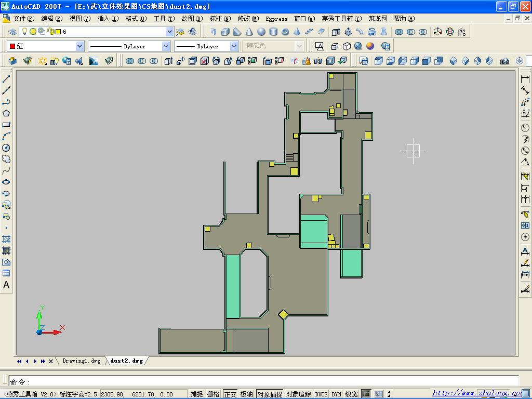Viewport: 532px width, 399px height.
Task: Toggle 线宽 lineweight display in status bar
Action: 352,394
